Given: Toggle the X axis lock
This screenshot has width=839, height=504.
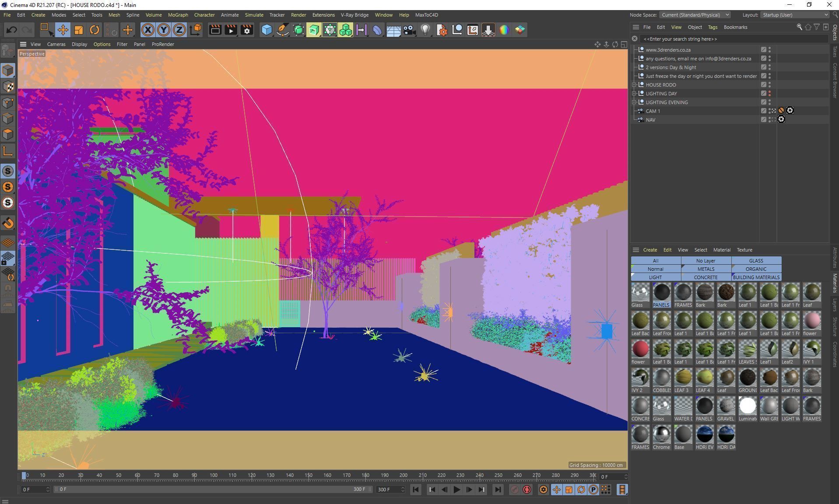Looking at the screenshot, I should [x=148, y=30].
